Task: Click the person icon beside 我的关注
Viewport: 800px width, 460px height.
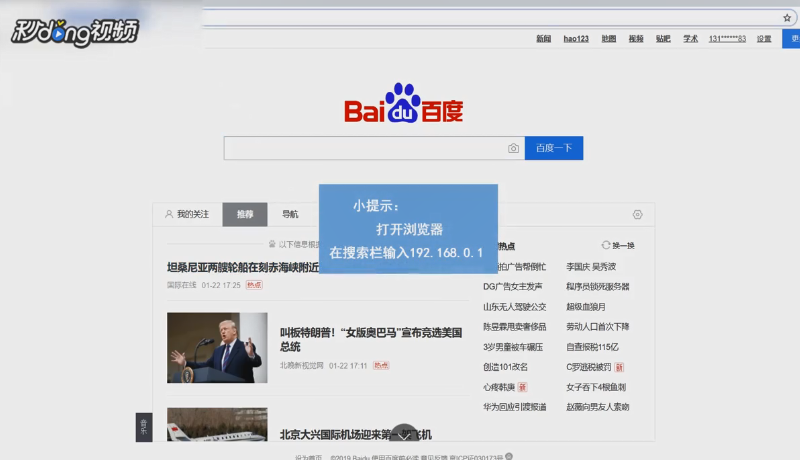Action: tap(169, 214)
